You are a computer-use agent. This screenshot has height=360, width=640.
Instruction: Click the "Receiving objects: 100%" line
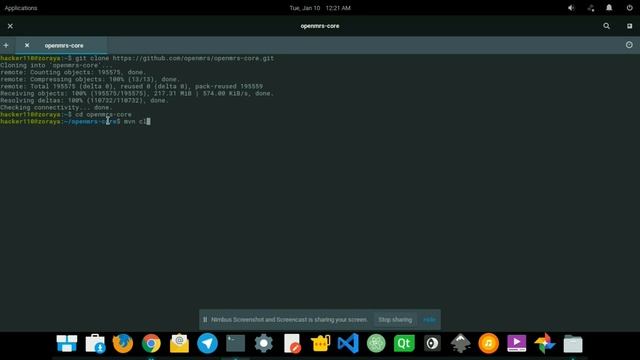[137, 93]
